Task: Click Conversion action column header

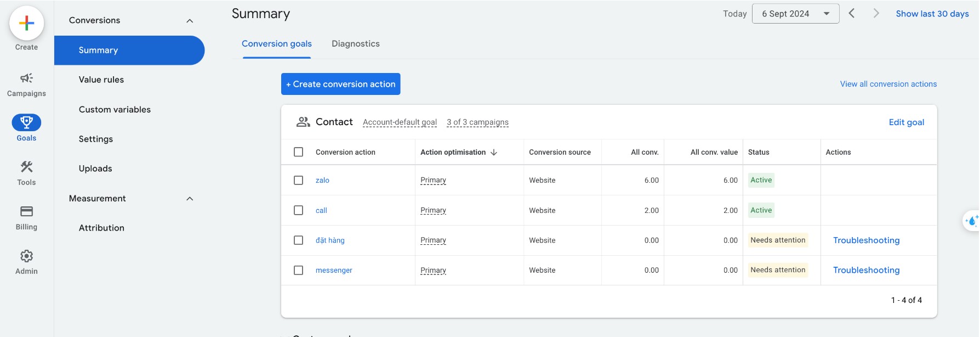Action: pos(345,152)
